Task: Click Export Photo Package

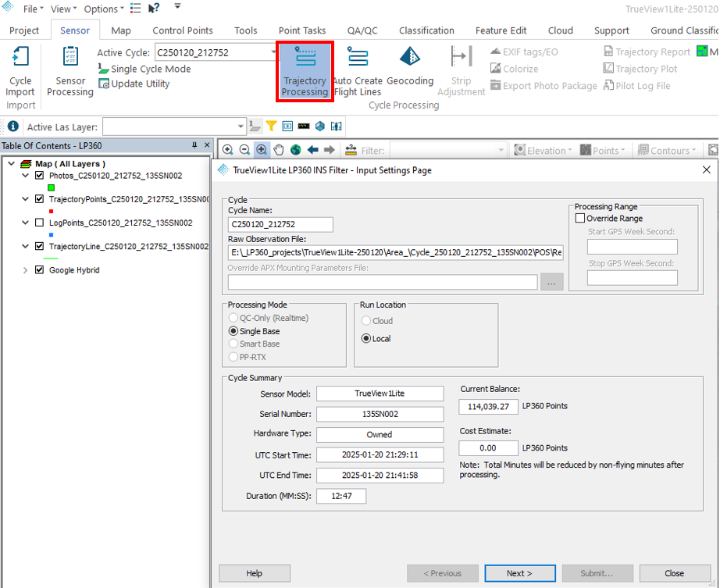Action: (544, 86)
